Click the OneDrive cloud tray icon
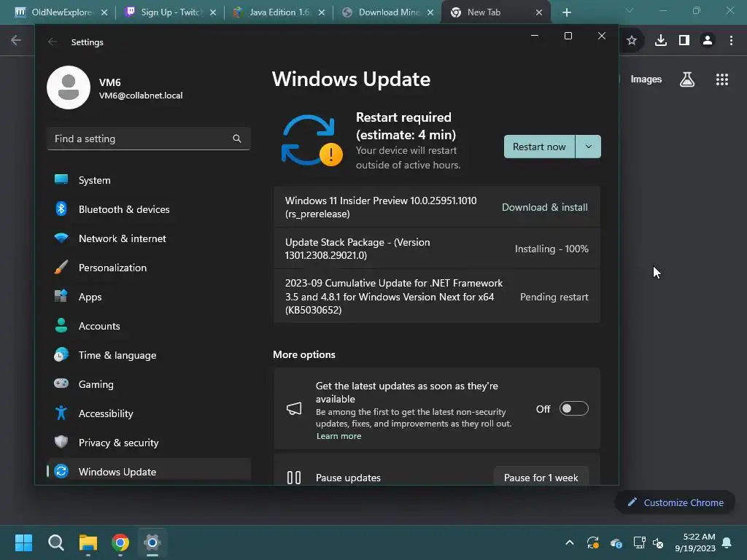Viewport: 747px width, 560px height. coord(616,542)
